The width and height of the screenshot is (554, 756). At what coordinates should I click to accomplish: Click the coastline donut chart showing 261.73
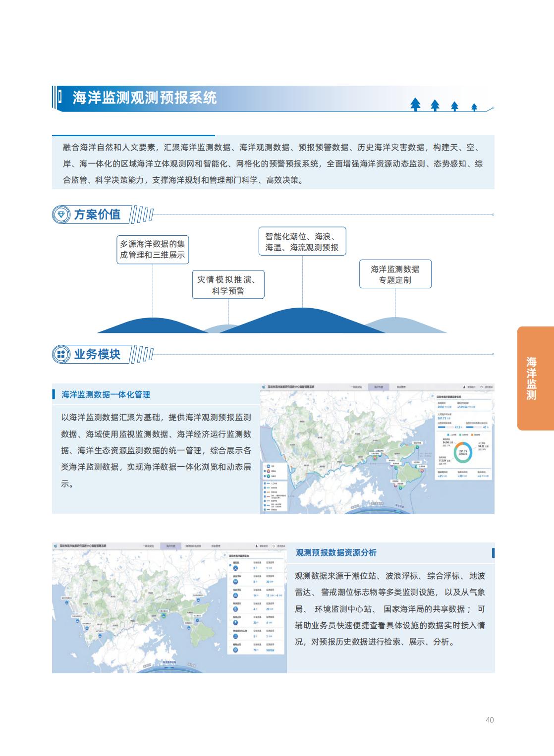coord(463,452)
